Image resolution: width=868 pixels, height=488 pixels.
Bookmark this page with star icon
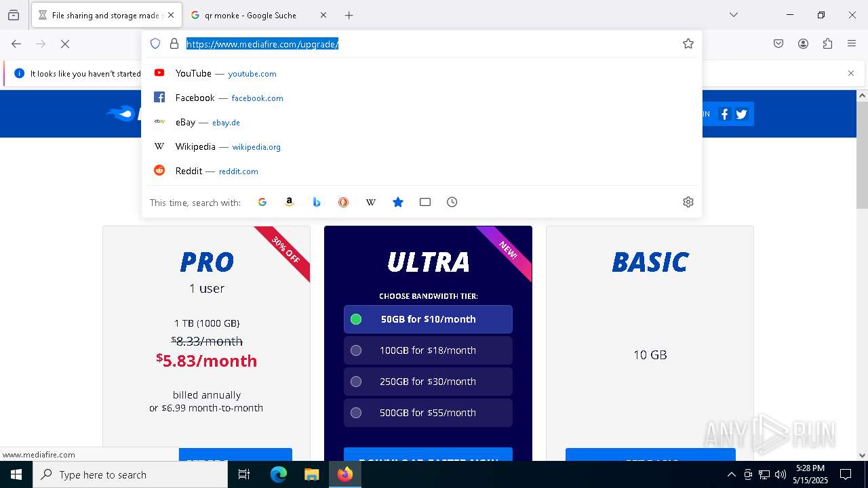(x=688, y=43)
